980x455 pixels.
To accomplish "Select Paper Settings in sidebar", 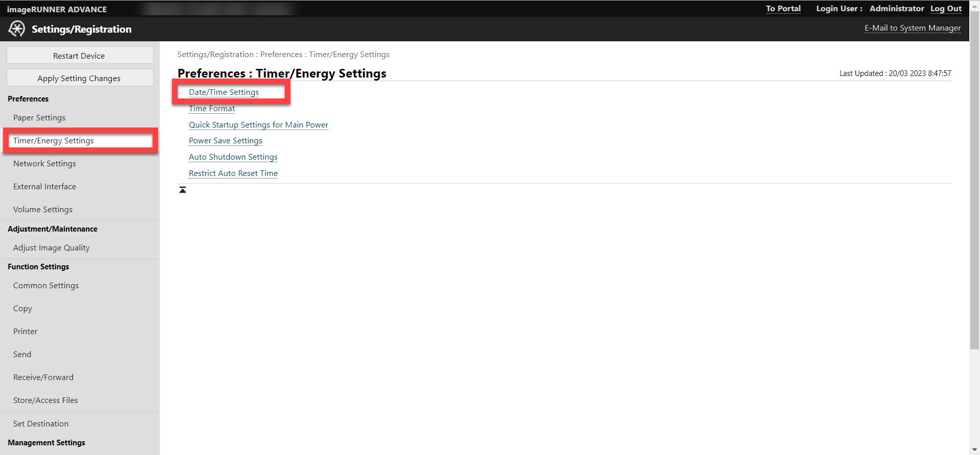I will click(39, 118).
